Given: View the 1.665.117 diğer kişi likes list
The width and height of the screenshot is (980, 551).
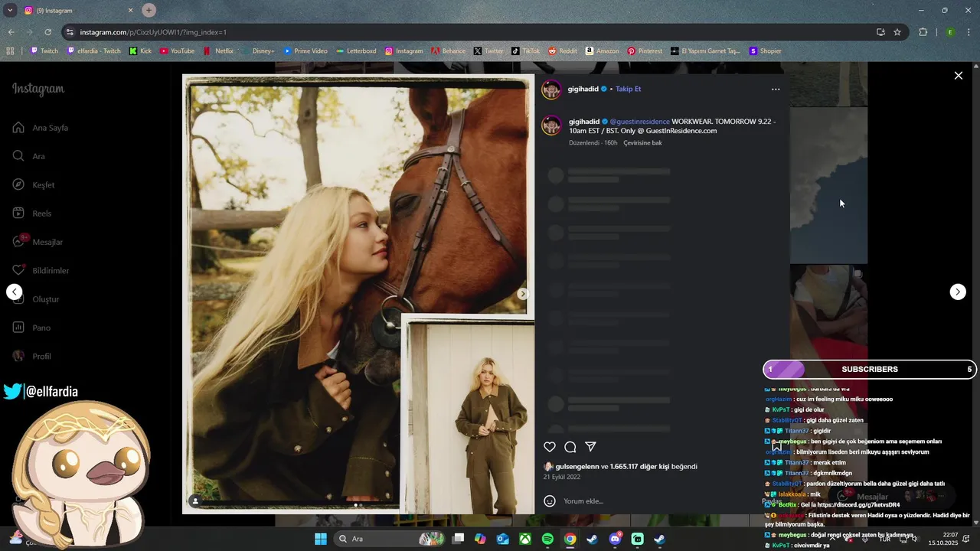Looking at the screenshot, I should tap(639, 466).
